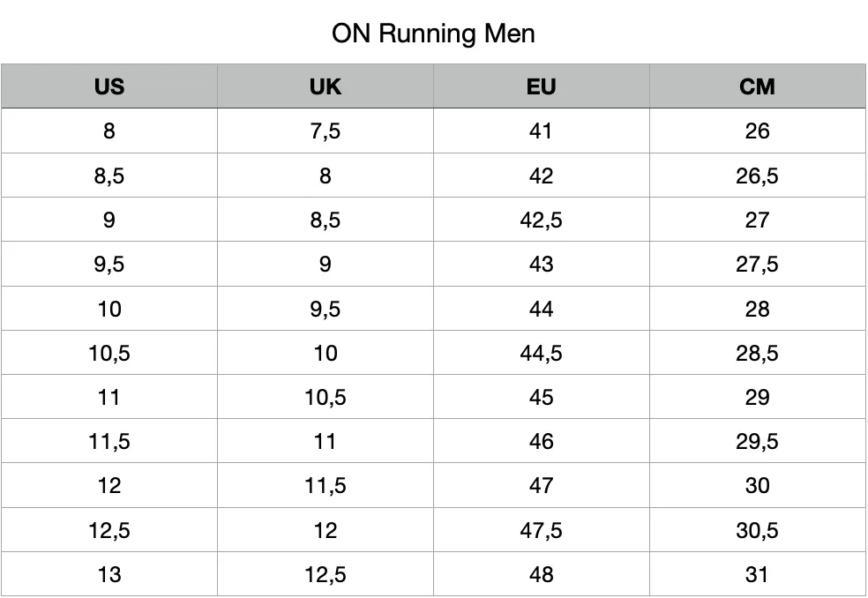Select the US 12,5 cell

pos(109,530)
